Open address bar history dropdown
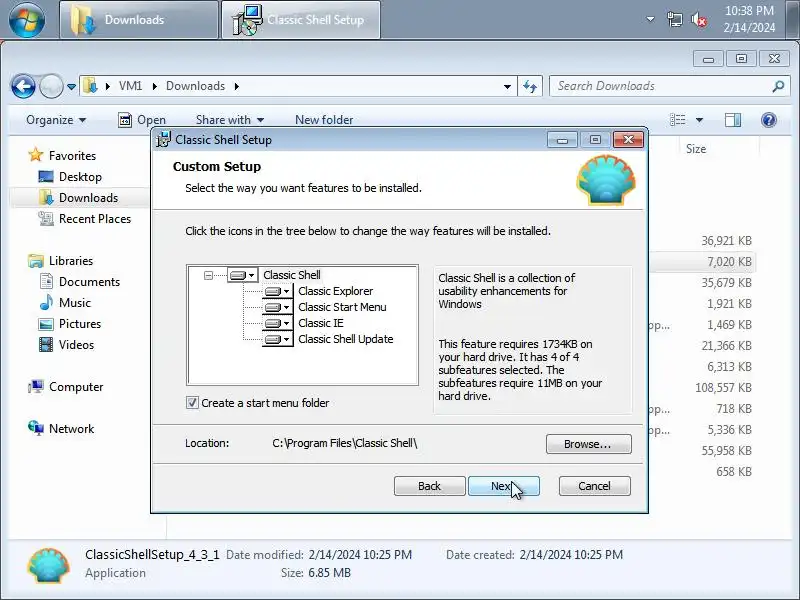Screen dimensions: 800x600 pos(507,86)
